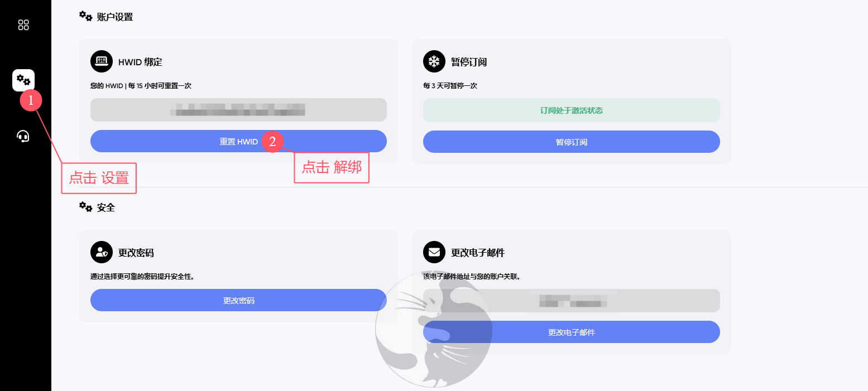Click the gears icon beside 安全 heading
This screenshot has width=868, height=391.
(x=85, y=207)
